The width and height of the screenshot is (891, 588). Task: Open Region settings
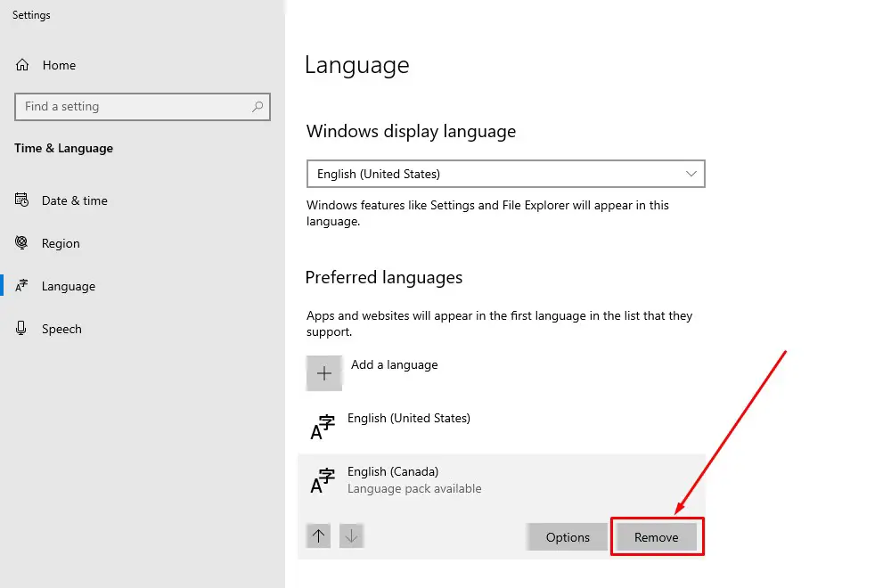point(61,244)
